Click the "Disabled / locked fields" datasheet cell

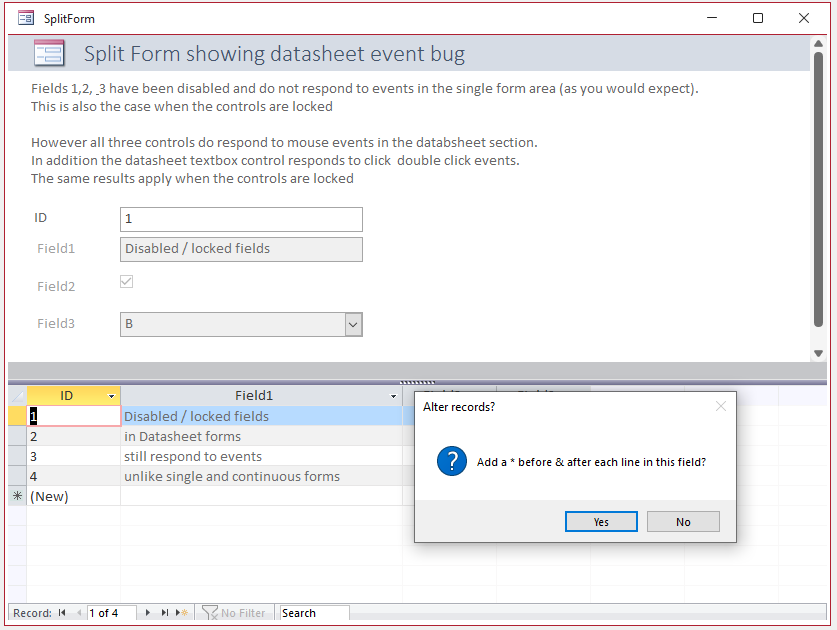click(x=262, y=416)
